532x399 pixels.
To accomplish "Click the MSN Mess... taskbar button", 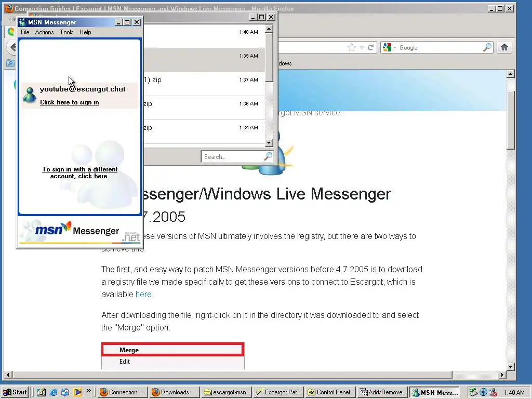I will point(434,392).
